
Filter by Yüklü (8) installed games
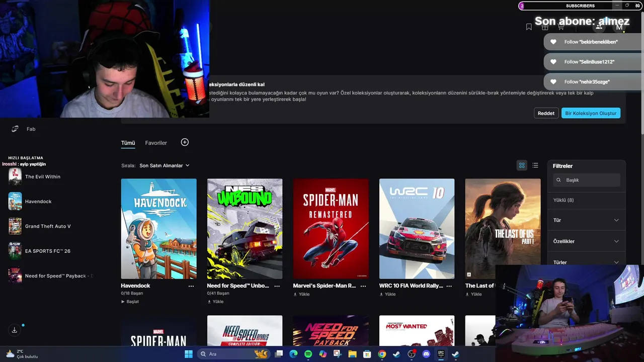(563, 200)
